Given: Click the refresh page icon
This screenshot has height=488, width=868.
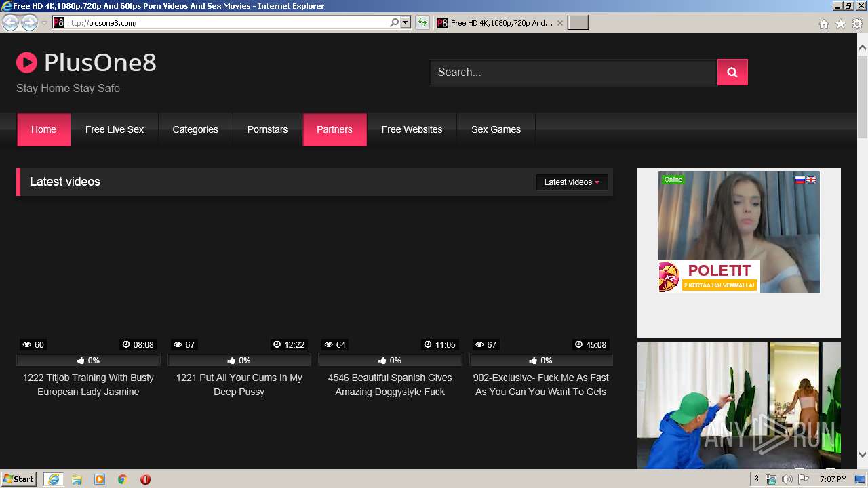Looking at the screenshot, I should (422, 23).
